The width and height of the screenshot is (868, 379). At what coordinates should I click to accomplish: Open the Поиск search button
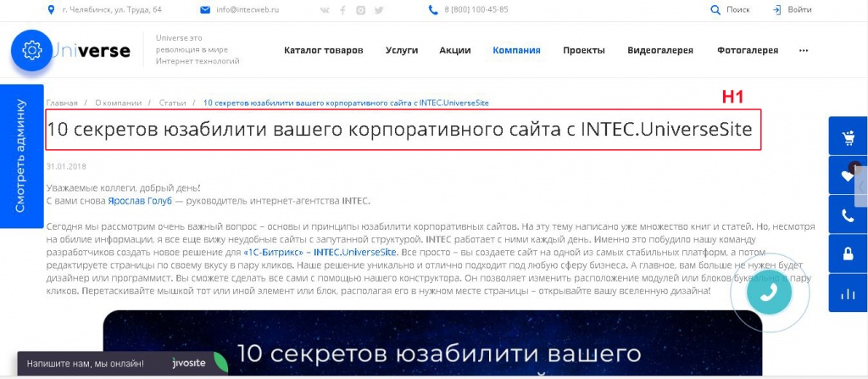coord(730,10)
